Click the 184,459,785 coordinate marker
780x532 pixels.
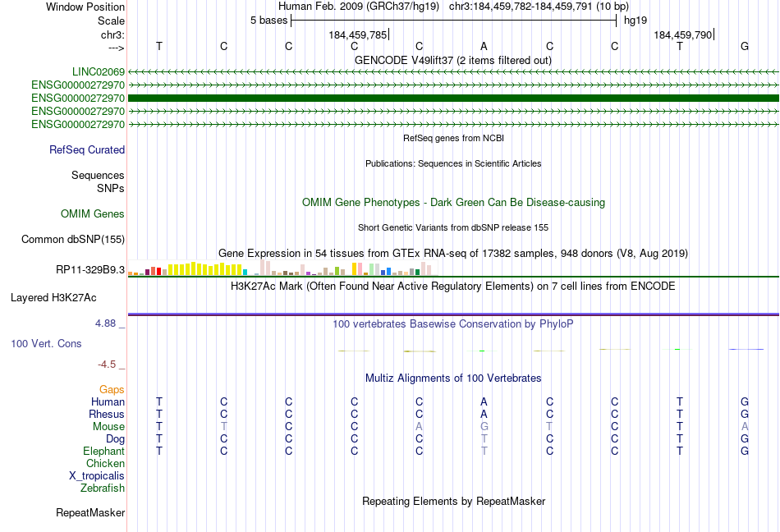358,34
